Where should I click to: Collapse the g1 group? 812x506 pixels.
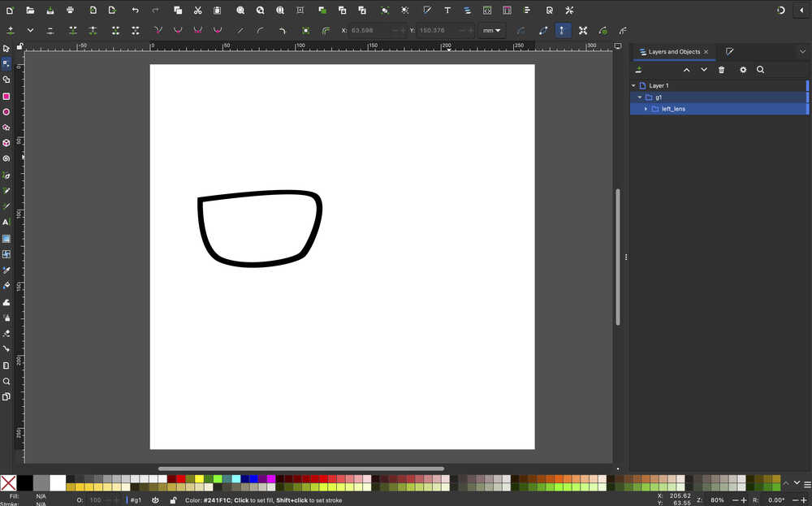(640, 97)
